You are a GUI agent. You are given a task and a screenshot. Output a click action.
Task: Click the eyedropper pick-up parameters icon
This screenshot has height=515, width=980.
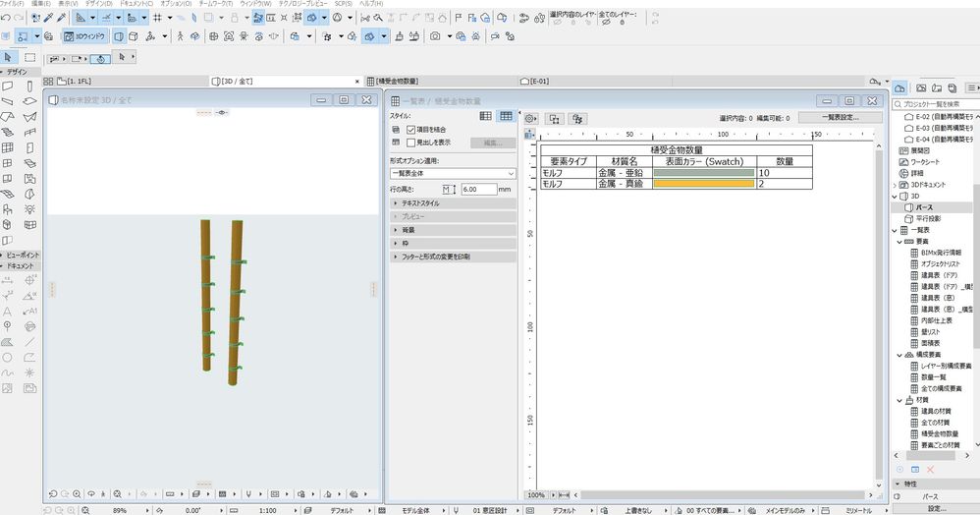click(x=48, y=18)
